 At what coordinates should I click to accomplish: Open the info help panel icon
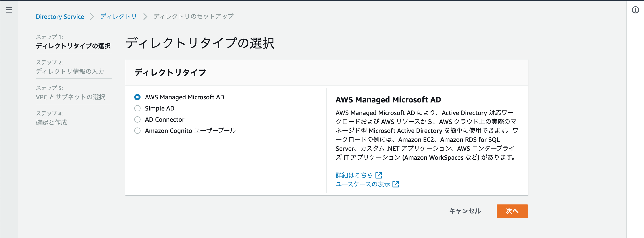tap(635, 10)
